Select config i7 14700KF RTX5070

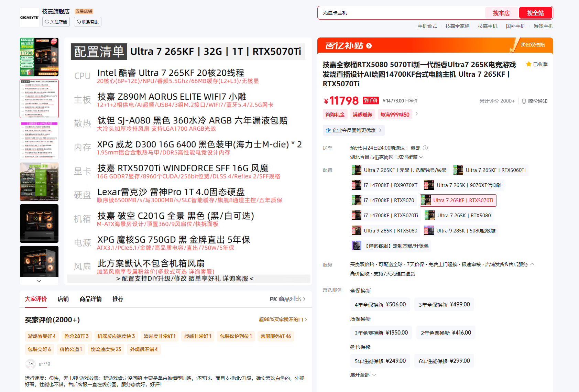click(x=384, y=200)
